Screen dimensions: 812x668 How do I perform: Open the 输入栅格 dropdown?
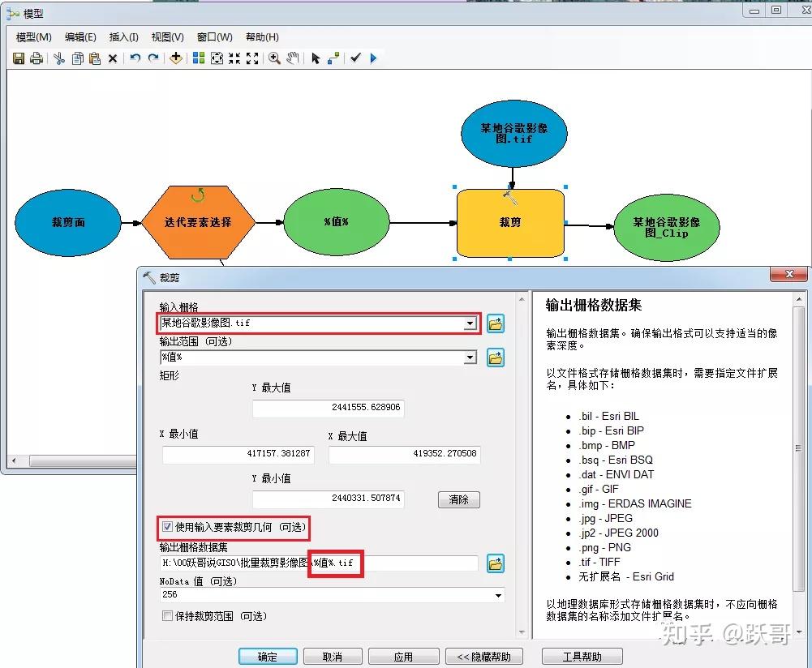[470, 323]
